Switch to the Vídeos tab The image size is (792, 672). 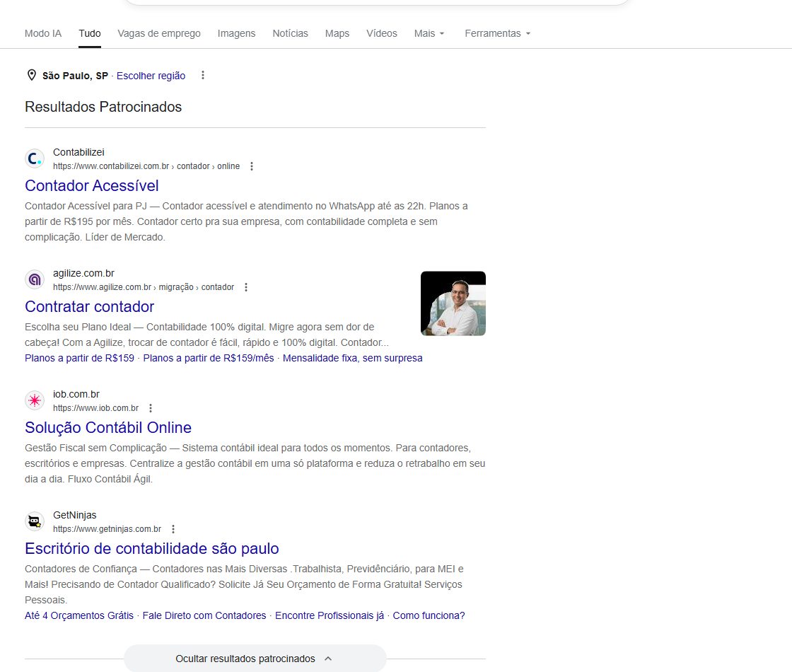382,33
